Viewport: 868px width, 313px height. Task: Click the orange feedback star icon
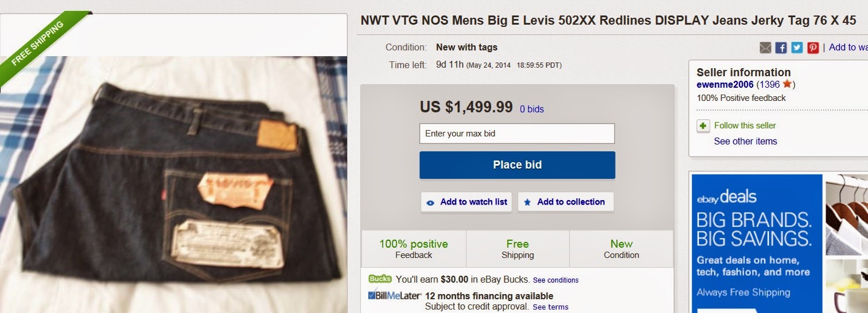click(787, 84)
